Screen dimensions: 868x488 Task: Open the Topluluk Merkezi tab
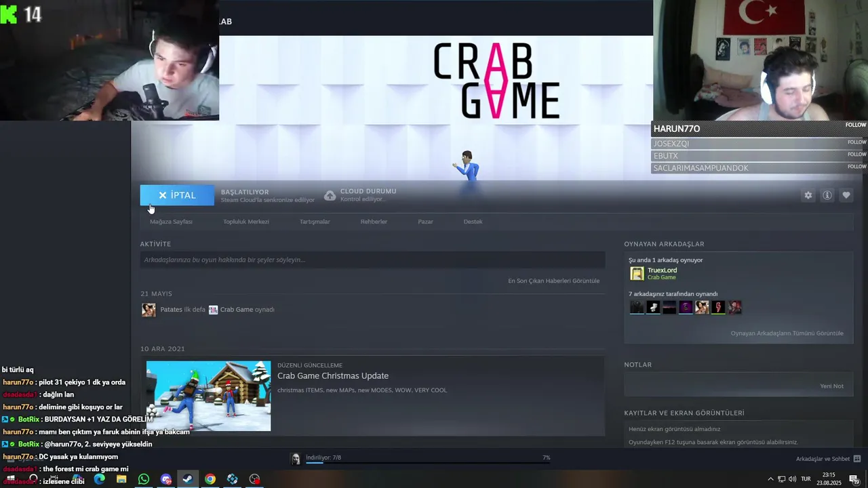click(x=246, y=222)
